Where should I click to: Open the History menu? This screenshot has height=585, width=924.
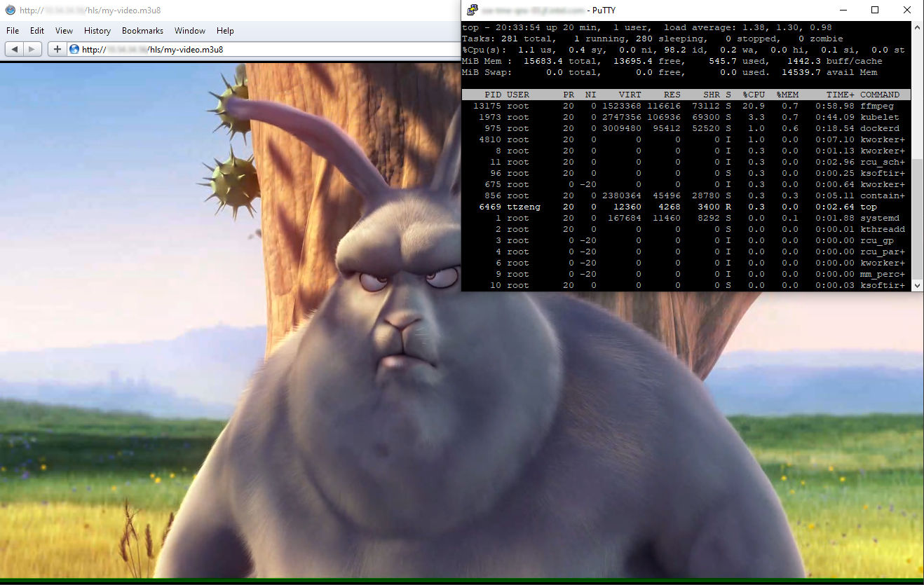[97, 31]
